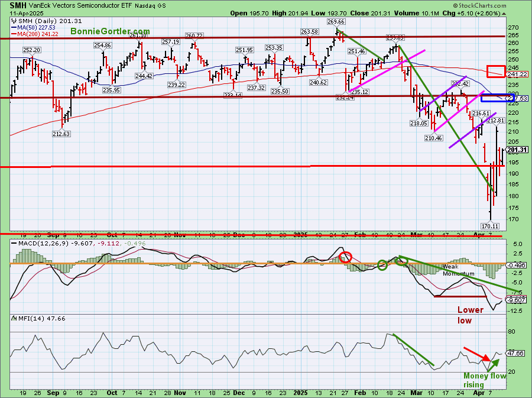Click the Low 193.70 reading
The width and height of the screenshot is (532, 398).
329,13
